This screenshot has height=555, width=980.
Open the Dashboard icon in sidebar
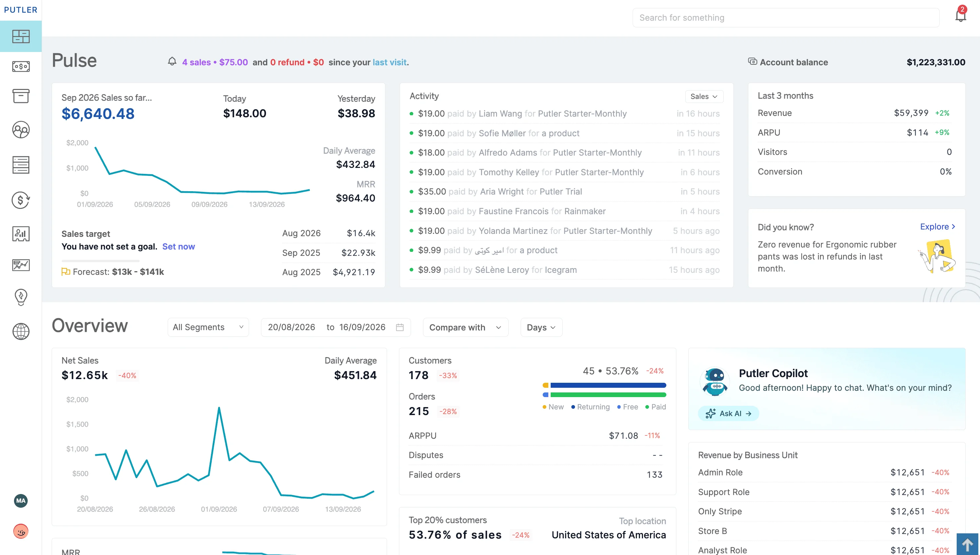pos(21,37)
